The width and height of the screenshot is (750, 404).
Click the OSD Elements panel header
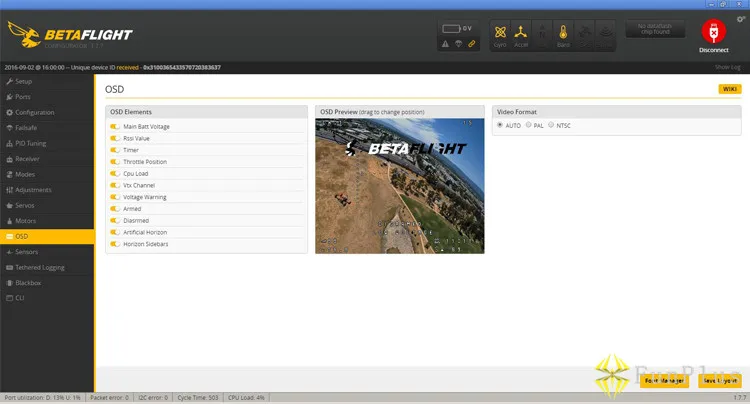tap(207, 112)
